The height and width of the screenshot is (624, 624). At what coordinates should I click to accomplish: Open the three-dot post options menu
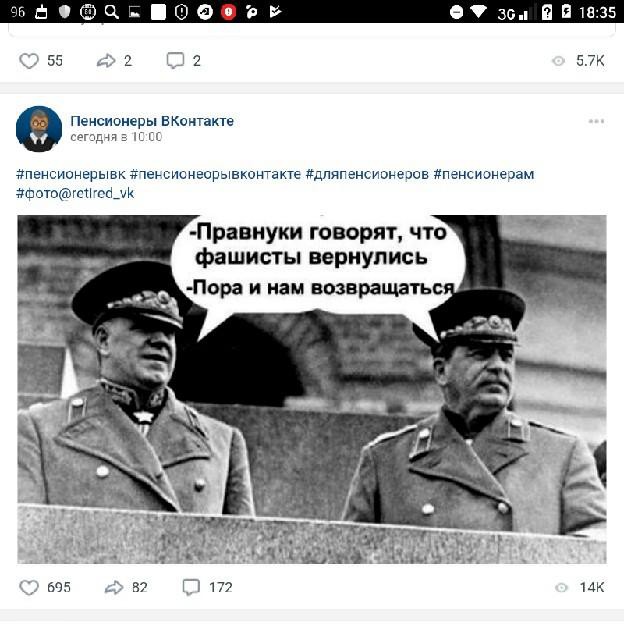(x=596, y=121)
